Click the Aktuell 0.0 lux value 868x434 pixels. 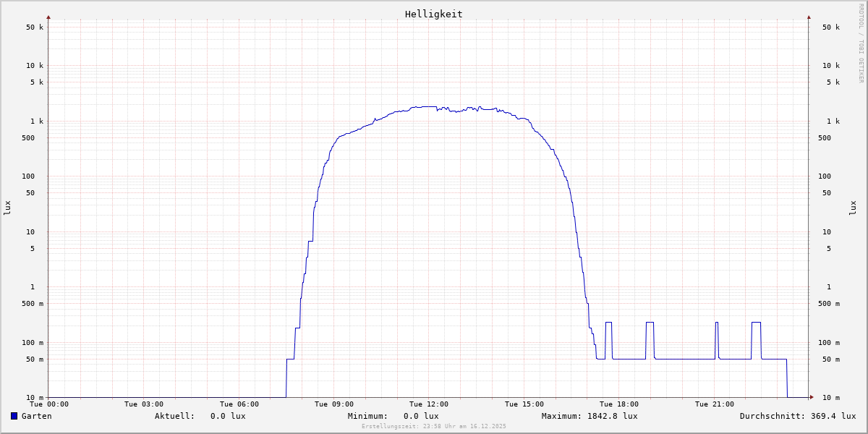tap(228, 416)
